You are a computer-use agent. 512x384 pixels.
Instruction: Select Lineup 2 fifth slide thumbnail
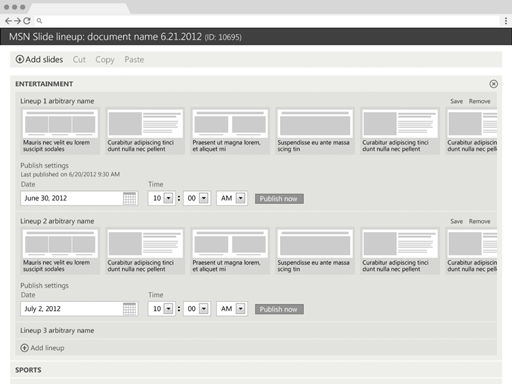click(400, 251)
